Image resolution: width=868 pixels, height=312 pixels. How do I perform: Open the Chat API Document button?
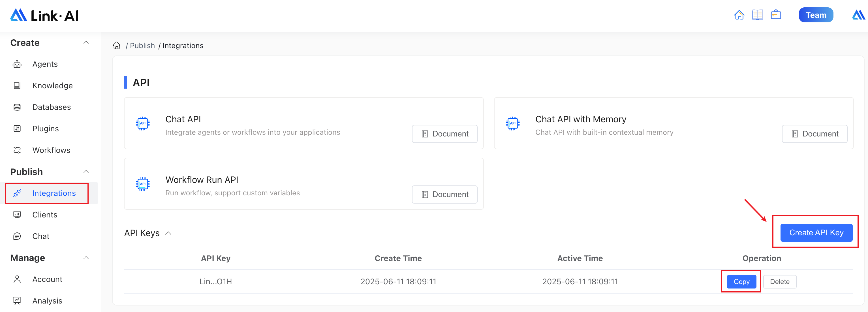(444, 134)
